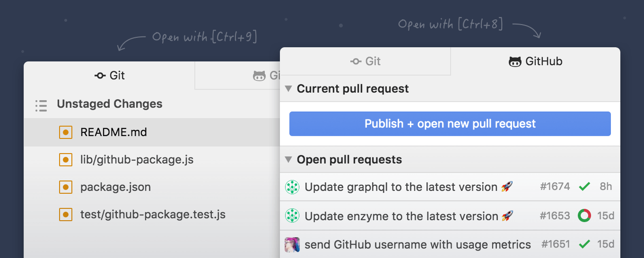Click the Unstaged Changes list icon
The image size is (644, 258).
(x=41, y=105)
